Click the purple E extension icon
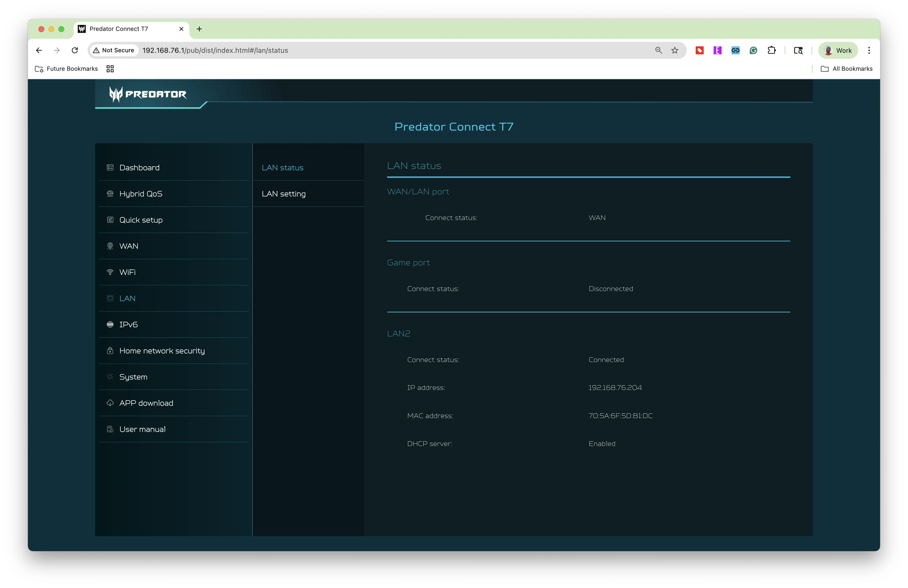This screenshot has height=588, width=908. point(717,50)
